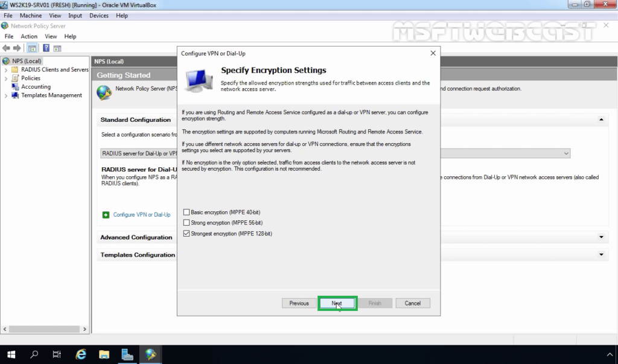Select the Accounting tree node
Image resolution: width=618 pixels, height=364 pixels.
coord(36,87)
